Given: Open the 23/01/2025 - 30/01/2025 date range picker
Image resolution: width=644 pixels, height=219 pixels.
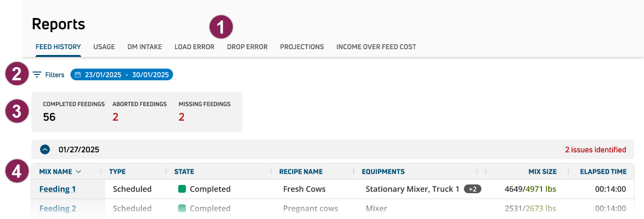Looking at the screenshot, I should [126, 75].
